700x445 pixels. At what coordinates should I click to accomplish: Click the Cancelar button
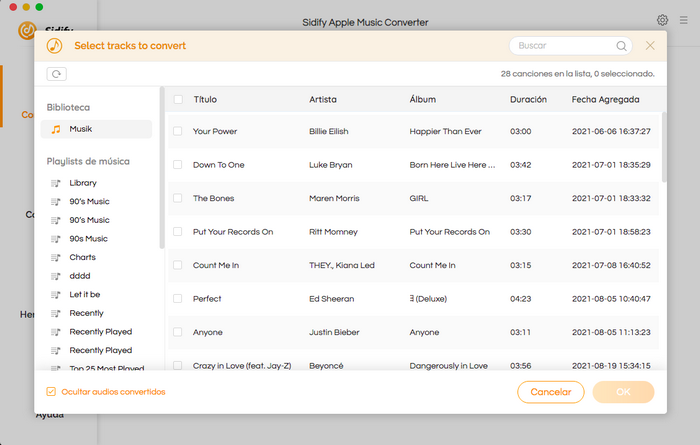point(550,392)
